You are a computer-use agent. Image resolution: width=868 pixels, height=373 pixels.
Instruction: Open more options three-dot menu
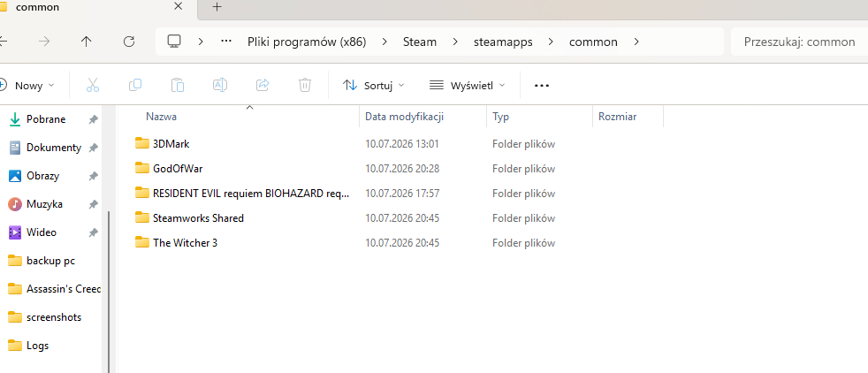[x=541, y=85]
